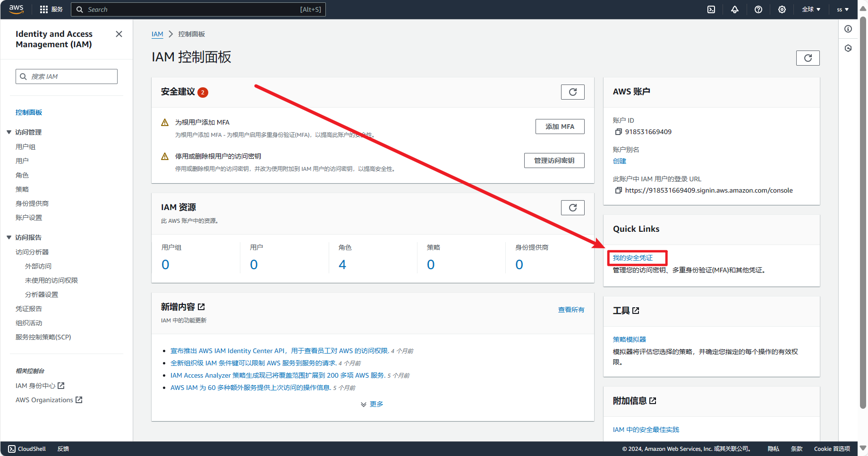The height and width of the screenshot is (456, 868).
Task: Open the help question mark icon
Action: pos(758,9)
